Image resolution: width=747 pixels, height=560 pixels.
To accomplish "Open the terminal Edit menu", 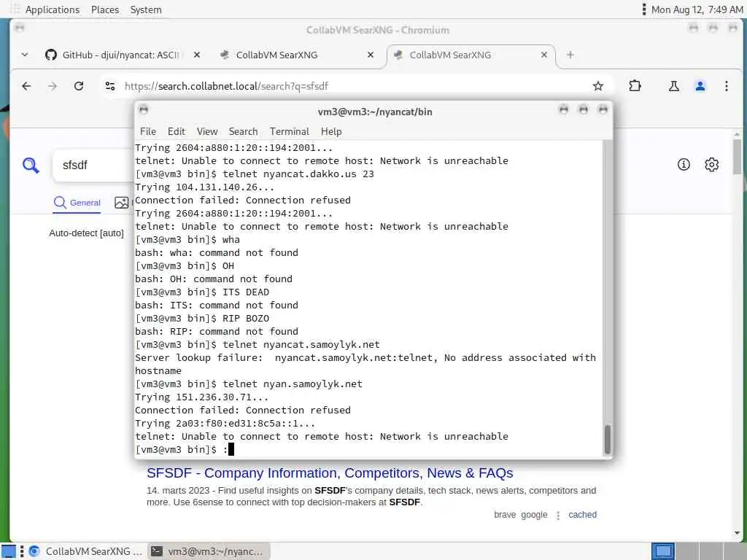I will pyautogui.click(x=177, y=131).
